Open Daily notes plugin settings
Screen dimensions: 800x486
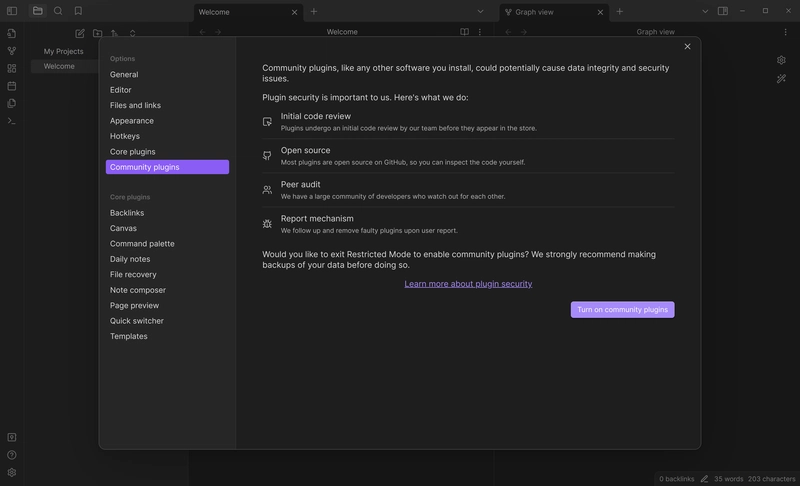click(x=167, y=259)
